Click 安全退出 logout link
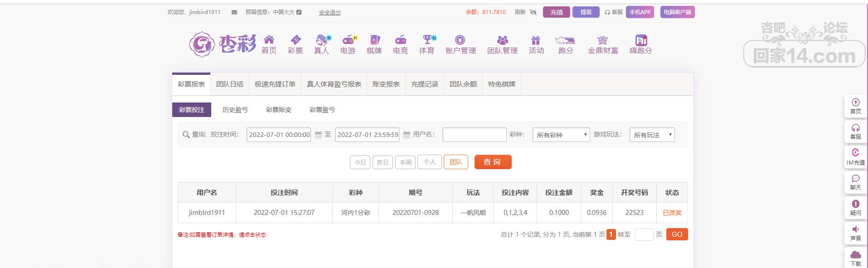This screenshot has height=268, width=868. pyautogui.click(x=330, y=13)
